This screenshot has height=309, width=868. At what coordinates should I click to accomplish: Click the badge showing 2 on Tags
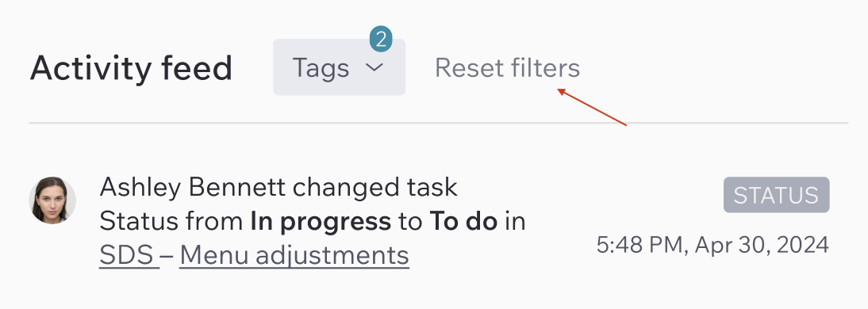click(x=381, y=40)
